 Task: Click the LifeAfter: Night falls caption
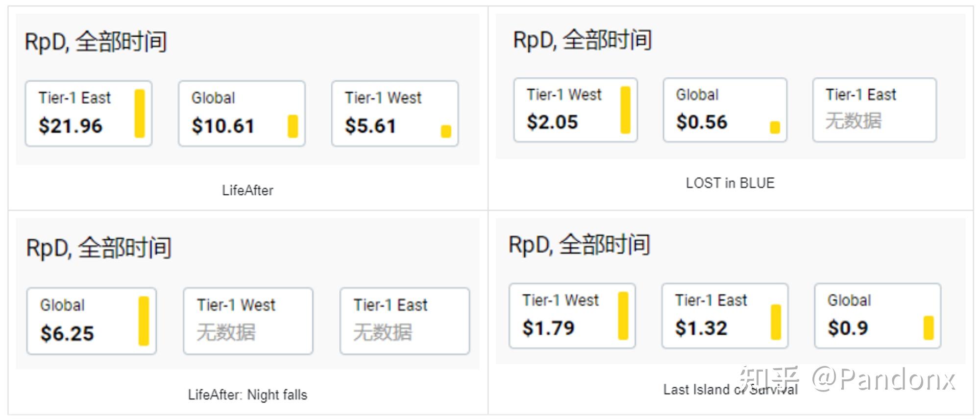247,395
